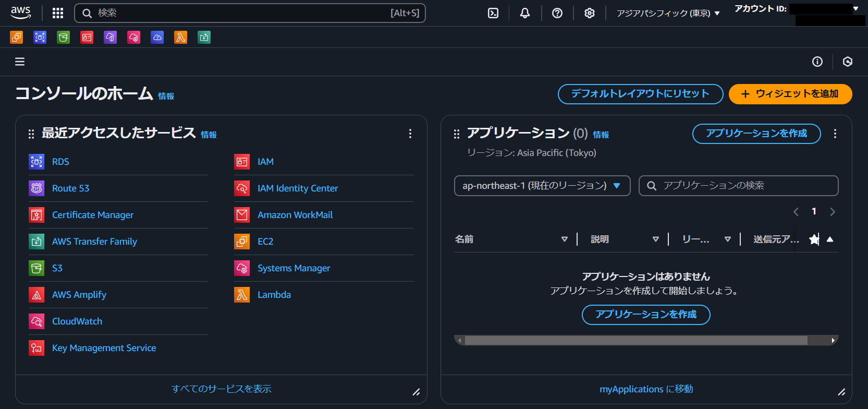This screenshot has width=868, height=409.
Task: Sort applications by 説明 column arrow
Action: 656,239
